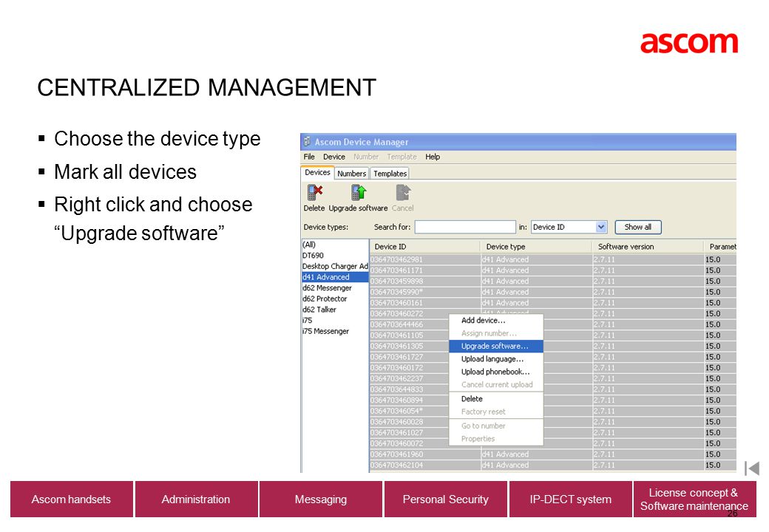This screenshot has width=769, height=532.
Task: Click the Ascom Device Manager title icon
Action: [x=307, y=142]
